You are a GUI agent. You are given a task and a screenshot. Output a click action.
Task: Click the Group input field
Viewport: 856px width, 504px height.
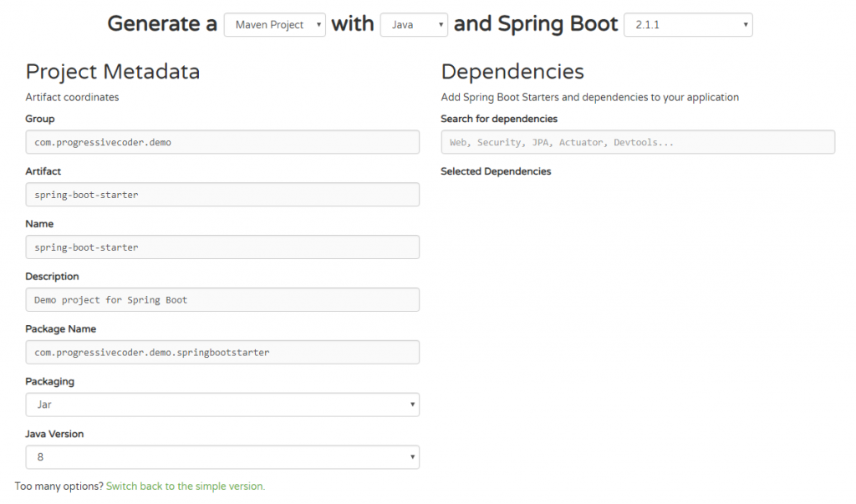(x=222, y=142)
